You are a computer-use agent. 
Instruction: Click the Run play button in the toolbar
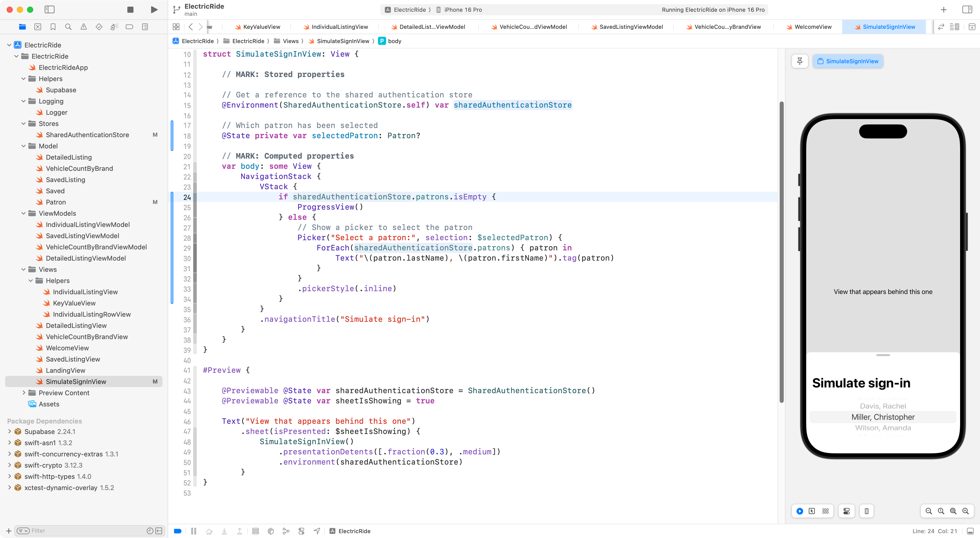click(x=154, y=10)
